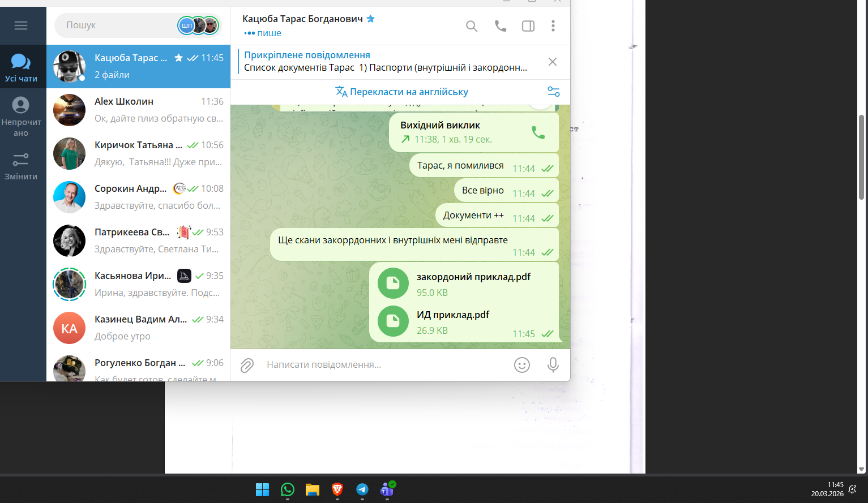Viewport: 868px width, 503px height.
Task: Open chat with Касьянова Ирина
Action: (x=139, y=284)
